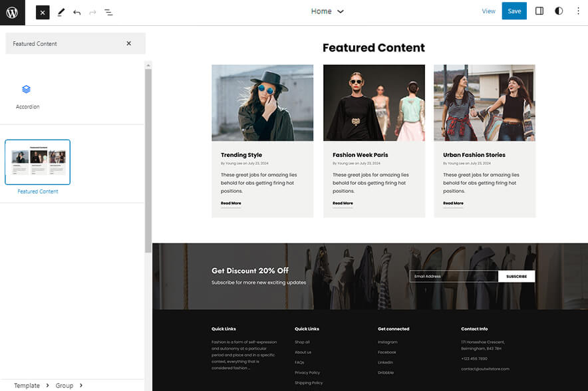Select the Edit pencil tool icon

[61, 11]
